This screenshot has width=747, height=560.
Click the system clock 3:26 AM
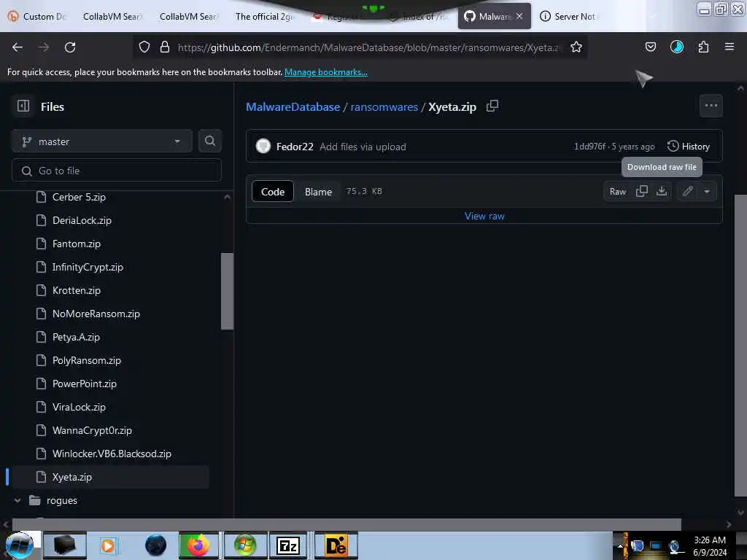coord(709,540)
